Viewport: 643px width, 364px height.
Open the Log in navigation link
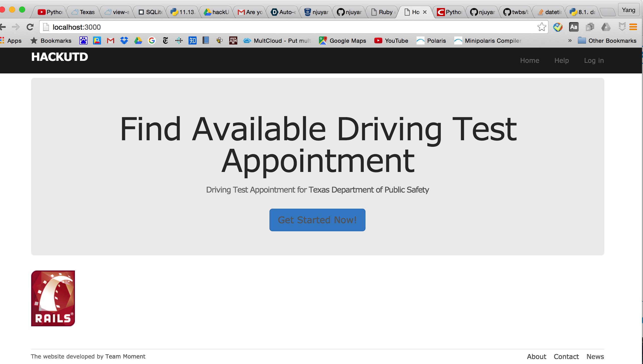click(594, 61)
